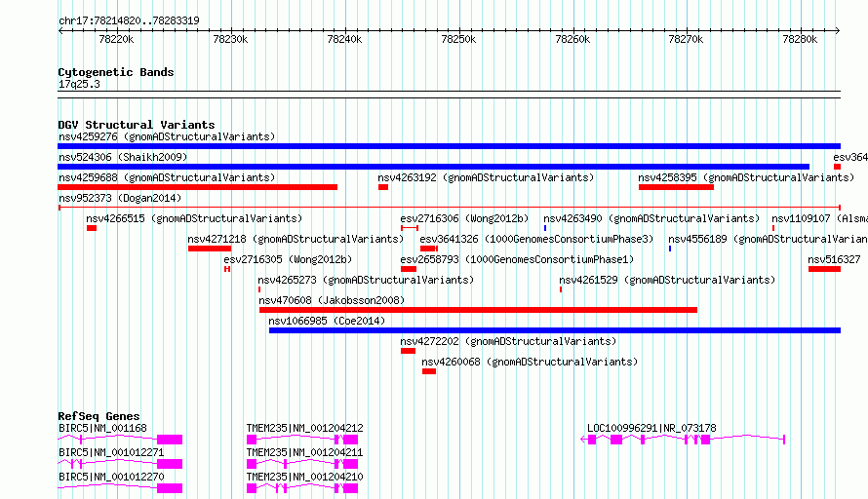Open nsv4266515 gnomAD variant label
This screenshot has height=499, width=868.
194,218
